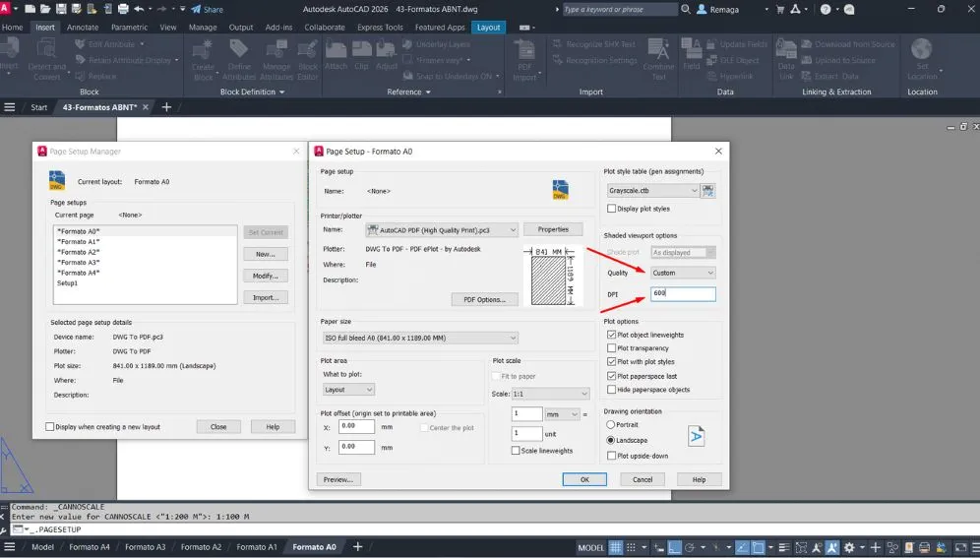The image size is (980, 558).
Task: Click the hamburger menu left of Start tab
Action: (10, 107)
